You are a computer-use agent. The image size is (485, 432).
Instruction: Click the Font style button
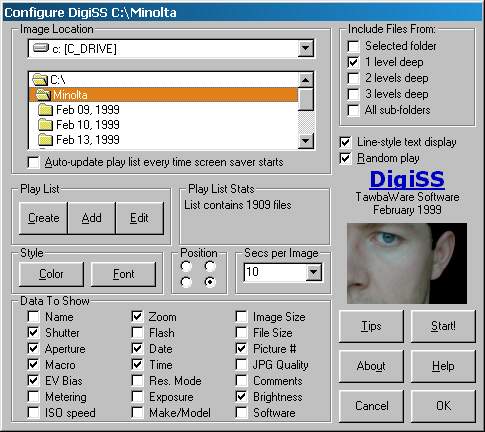(x=123, y=274)
